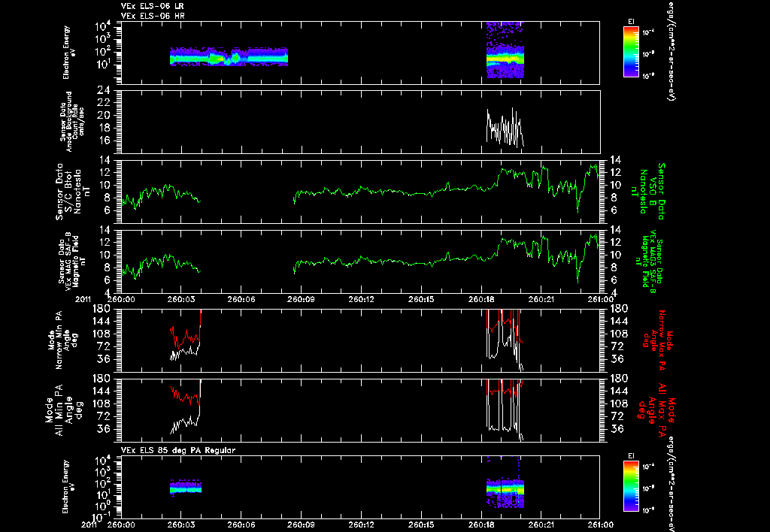Click the '260:09' tick on the 85 deg PA time axis

coord(302,524)
